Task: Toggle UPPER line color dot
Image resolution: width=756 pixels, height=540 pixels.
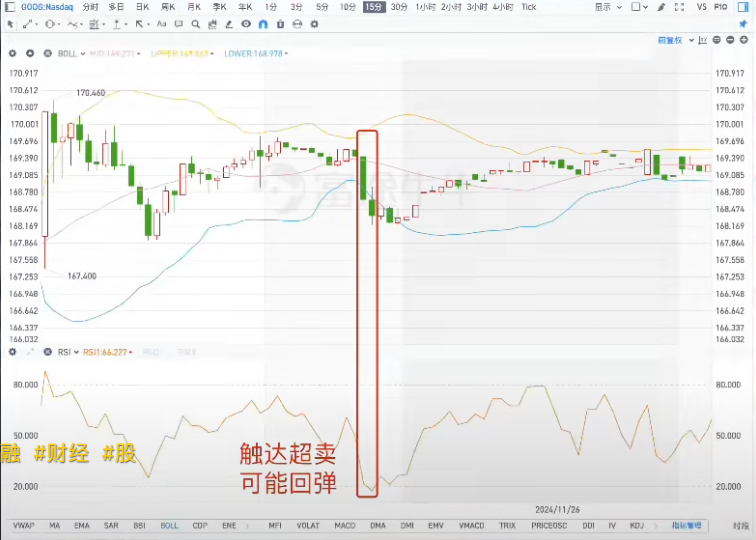Action: 213,54
